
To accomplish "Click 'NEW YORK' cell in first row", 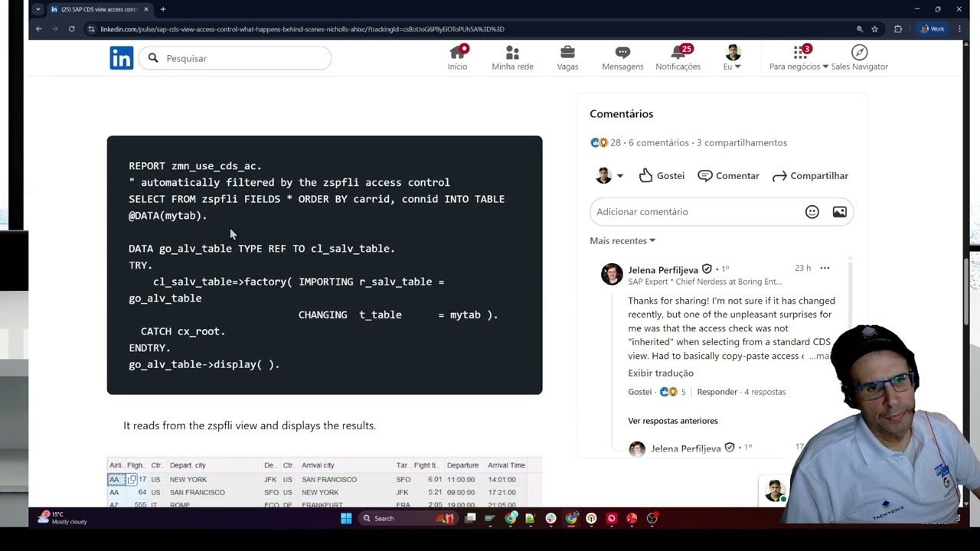I will point(188,480).
